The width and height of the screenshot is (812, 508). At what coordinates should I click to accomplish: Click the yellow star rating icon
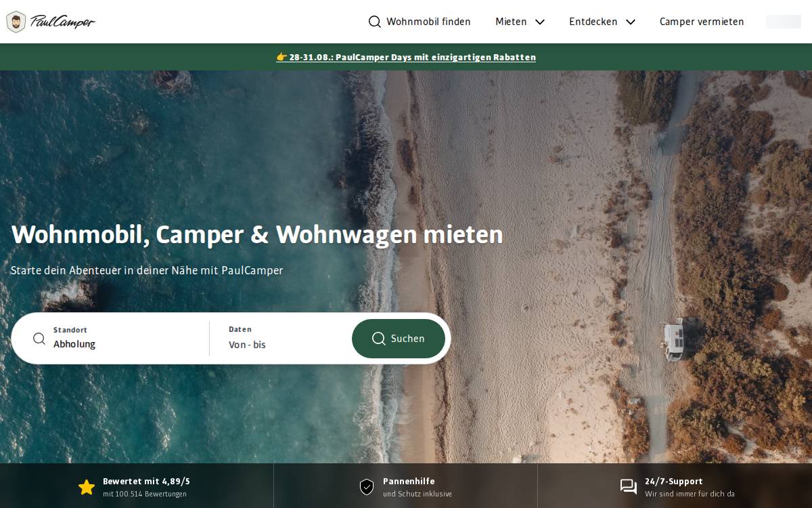point(87,487)
